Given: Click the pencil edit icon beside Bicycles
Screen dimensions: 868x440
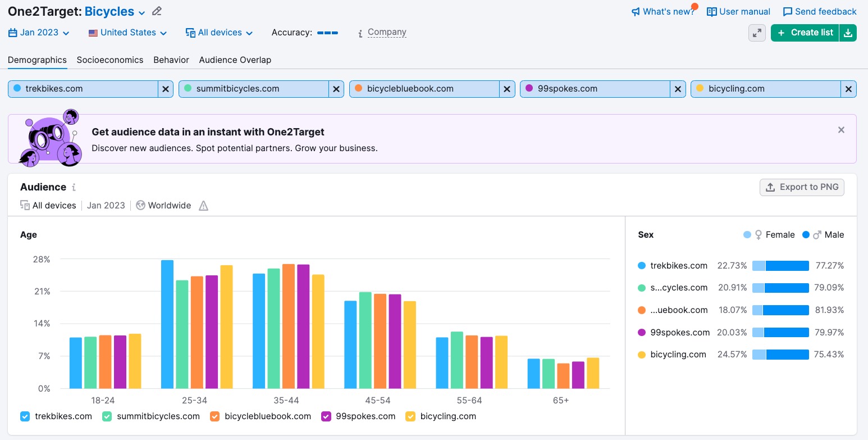Looking at the screenshot, I should pyautogui.click(x=157, y=11).
